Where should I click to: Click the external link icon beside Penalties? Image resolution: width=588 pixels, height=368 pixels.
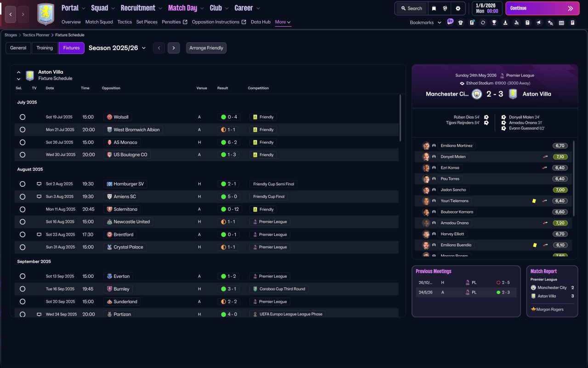pos(185,22)
